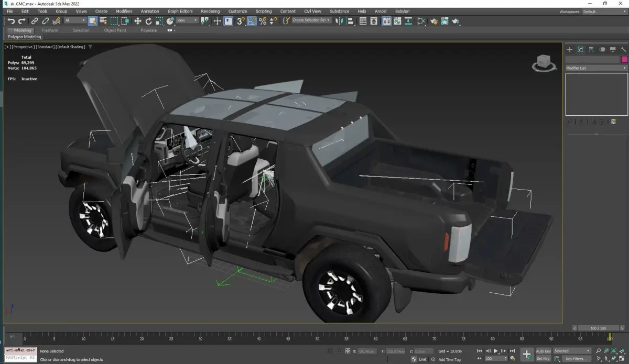Image resolution: width=629 pixels, height=364 pixels.
Task: Click the Key Filters... button
Action: click(576, 359)
